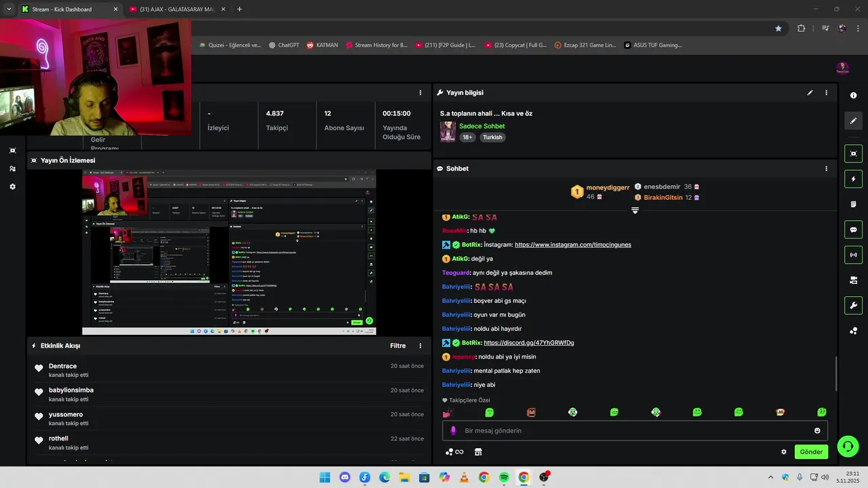This screenshot has width=868, height=488.
Task: Open the Stream History bookmark
Action: point(376,45)
